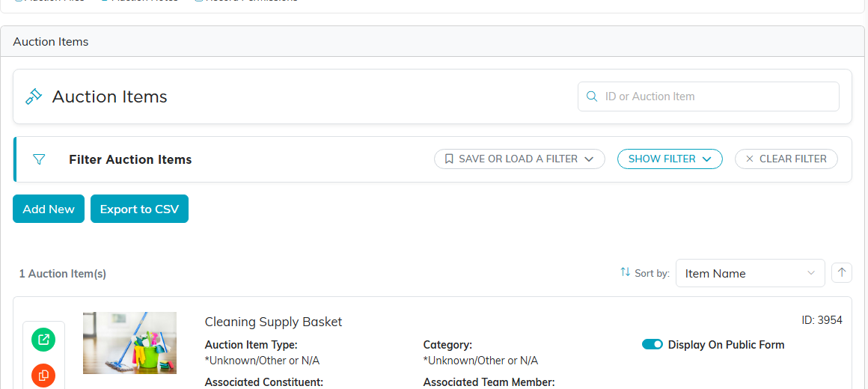Screen dimensions: 868x389
Task: Toggle Display On Public Form switch
Action: pyautogui.click(x=652, y=345)
